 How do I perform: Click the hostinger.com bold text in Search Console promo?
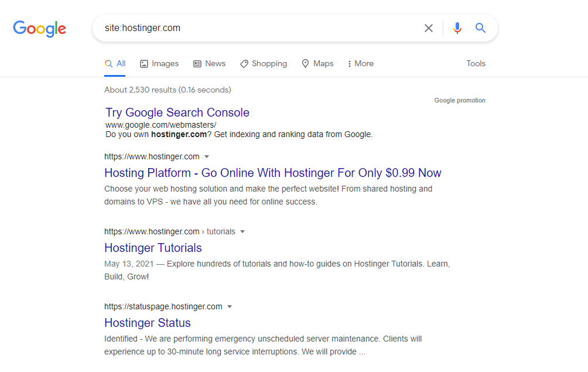(178, 134)
